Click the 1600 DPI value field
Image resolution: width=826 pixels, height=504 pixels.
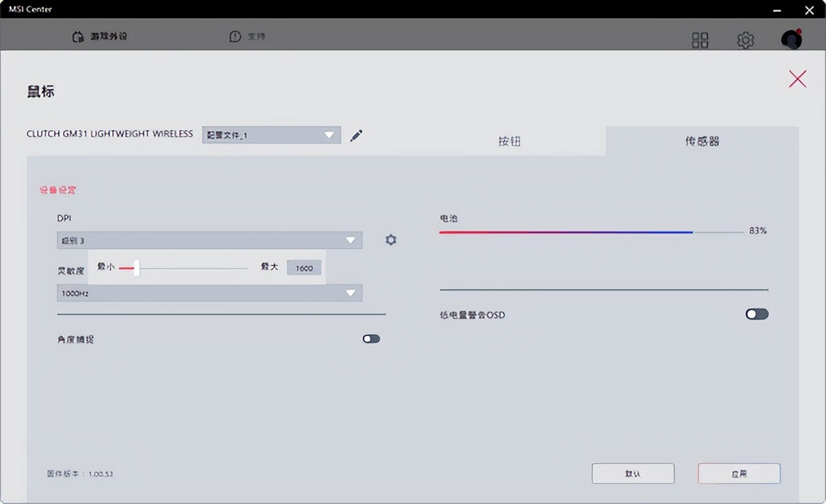point(304,268)
